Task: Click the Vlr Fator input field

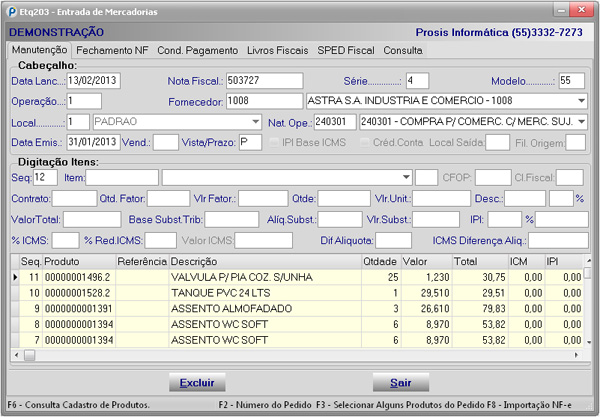Action: pos(263,199)
